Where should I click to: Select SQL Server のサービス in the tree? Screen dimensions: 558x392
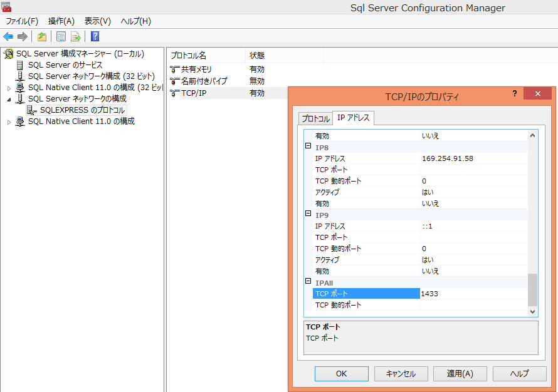click(x=65, y=65)
